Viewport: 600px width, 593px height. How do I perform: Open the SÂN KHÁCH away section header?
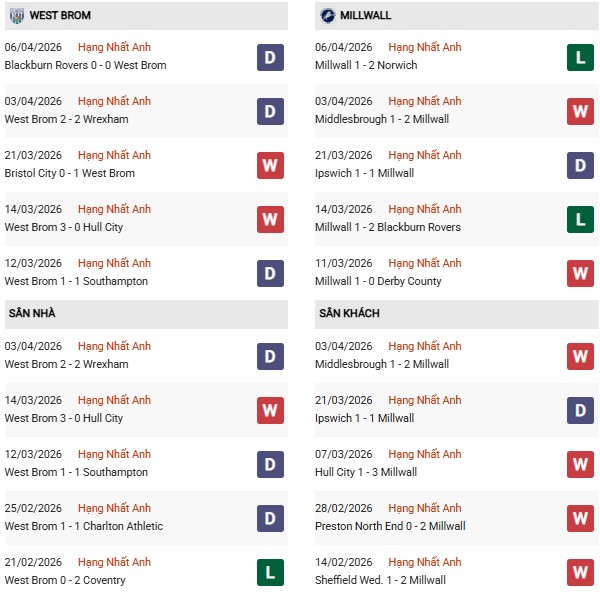349,314
